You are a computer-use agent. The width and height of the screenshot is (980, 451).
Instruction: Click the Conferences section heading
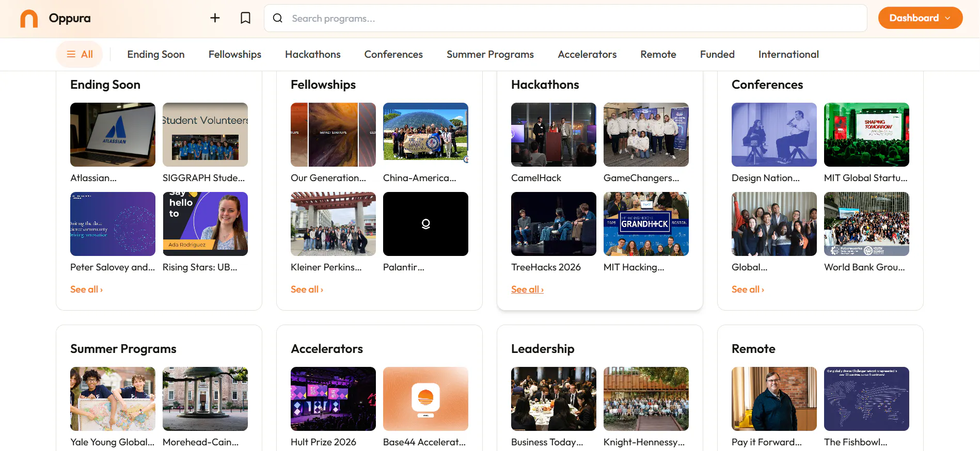point(767,85)
